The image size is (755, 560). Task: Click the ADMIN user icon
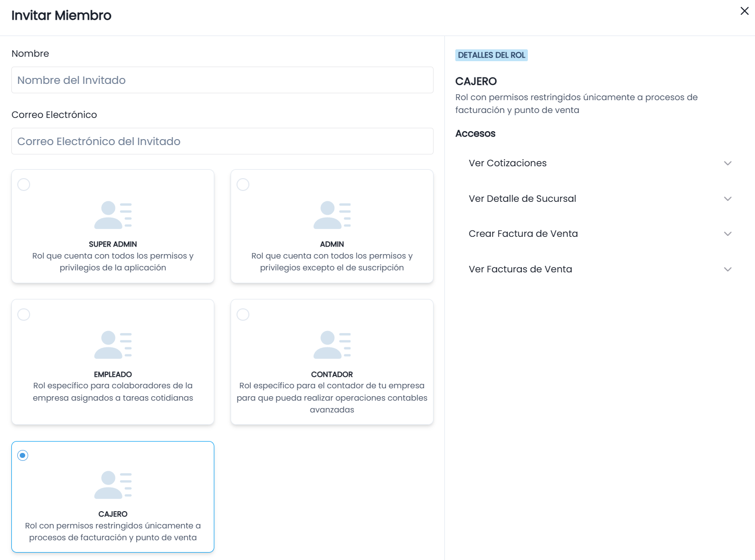click(332, 215)
